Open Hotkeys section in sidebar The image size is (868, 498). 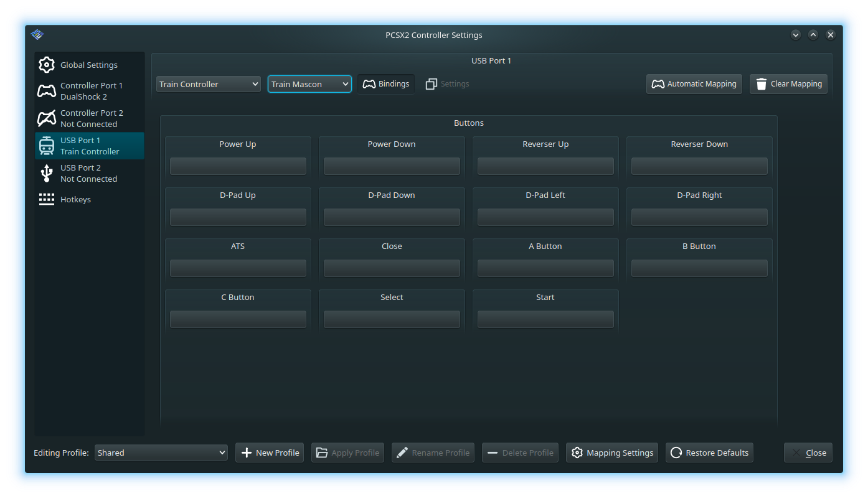coord(90,199)
